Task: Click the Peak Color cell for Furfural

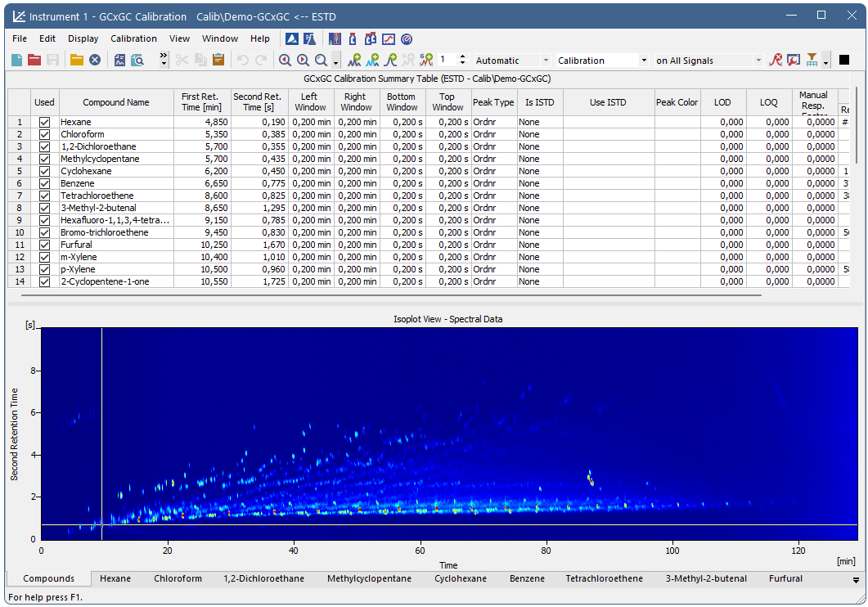Action: [x=677, y=245]
